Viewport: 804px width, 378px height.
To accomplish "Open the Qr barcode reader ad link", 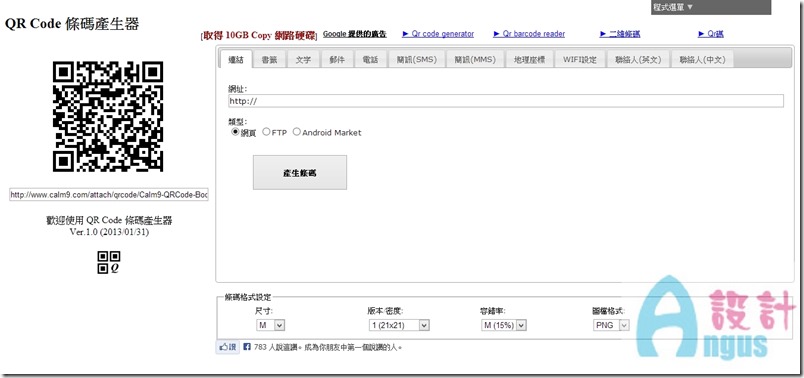I will [x=529, y=34].
